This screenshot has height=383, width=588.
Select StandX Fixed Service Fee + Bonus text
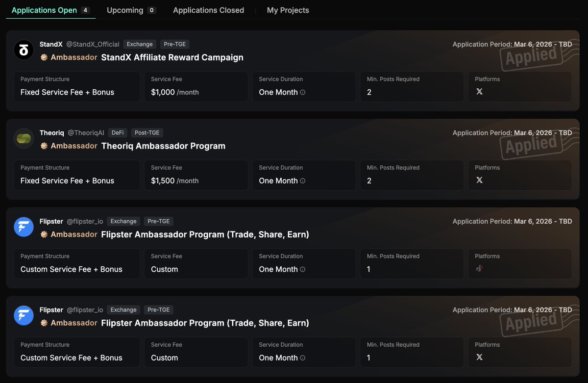[67, 92]
